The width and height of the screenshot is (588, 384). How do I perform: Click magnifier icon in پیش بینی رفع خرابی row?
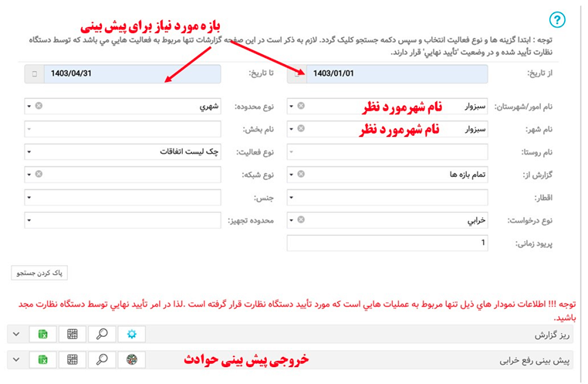(102, 360)
